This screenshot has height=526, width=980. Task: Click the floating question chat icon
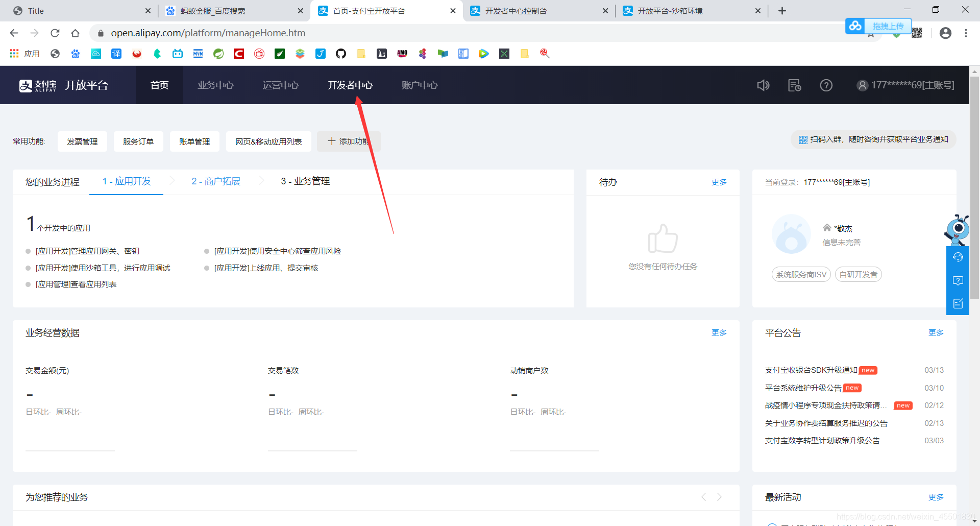point(958,280)
